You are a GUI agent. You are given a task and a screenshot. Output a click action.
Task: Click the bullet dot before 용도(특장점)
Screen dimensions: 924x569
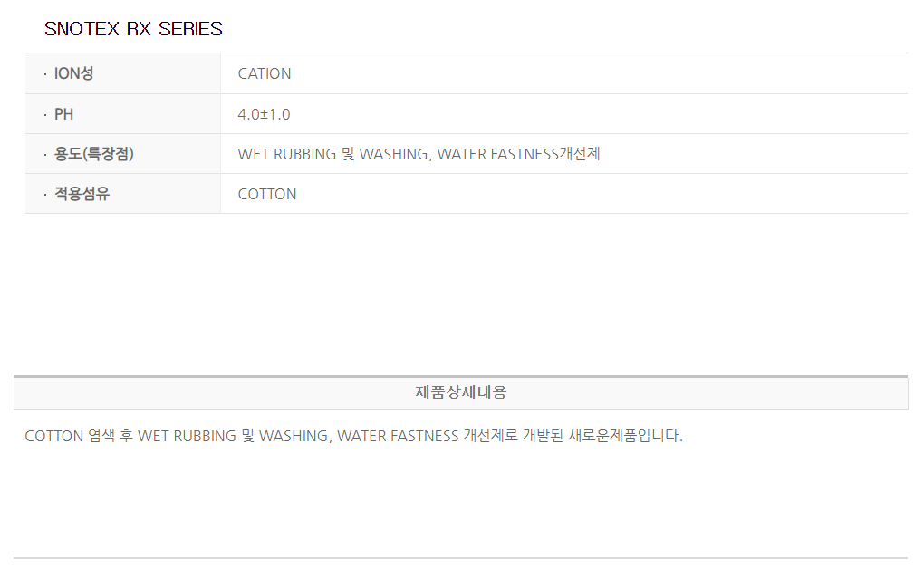(45, 155)
